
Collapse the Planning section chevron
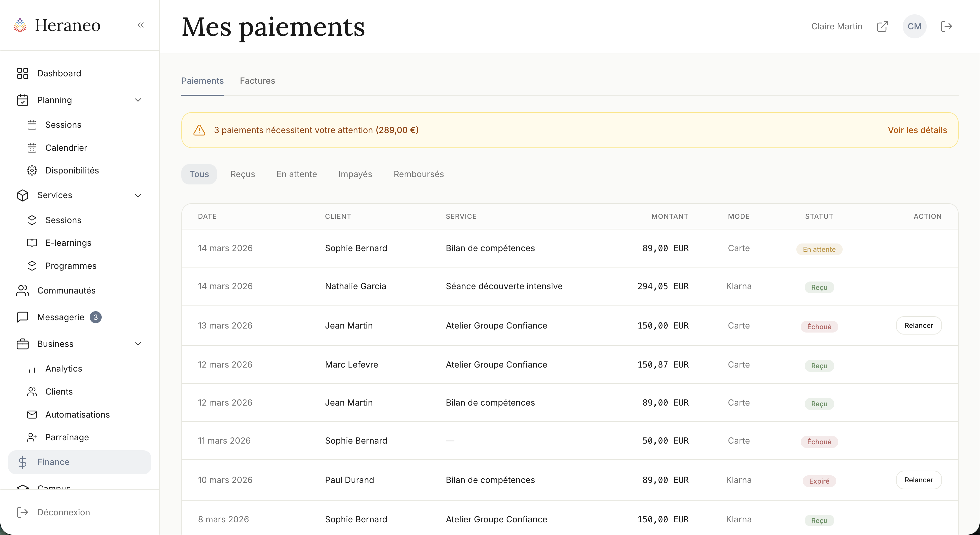[138, 100]
